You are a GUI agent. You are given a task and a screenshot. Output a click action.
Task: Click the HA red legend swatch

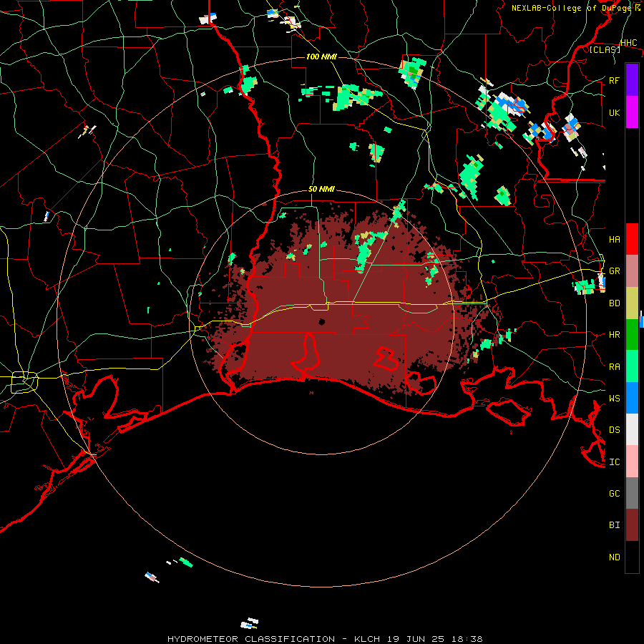click(632, 239)
